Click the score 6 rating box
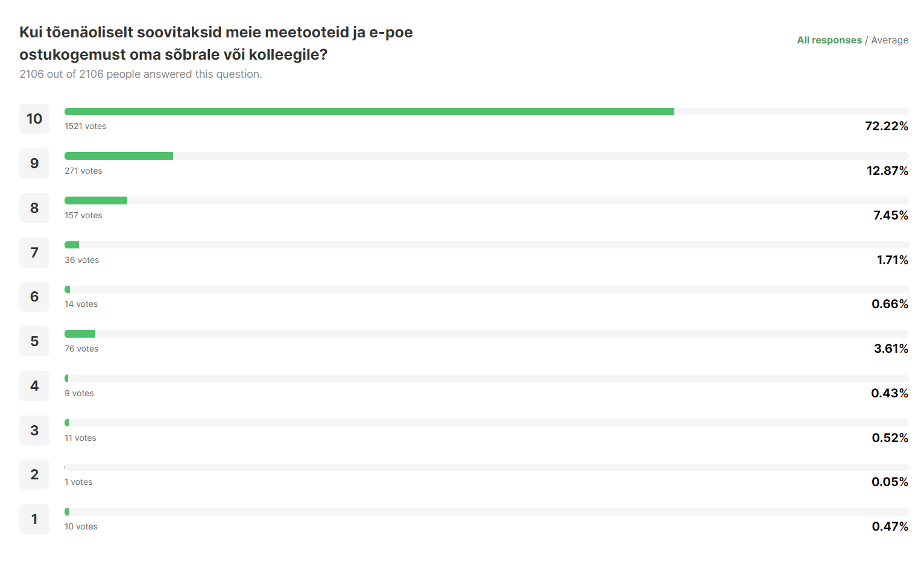This screenshot has width=924, height=562. [34, 297]
